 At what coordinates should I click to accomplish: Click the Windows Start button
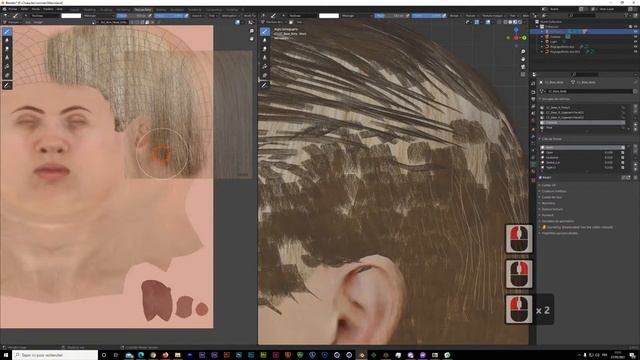[x=5, y=355]
